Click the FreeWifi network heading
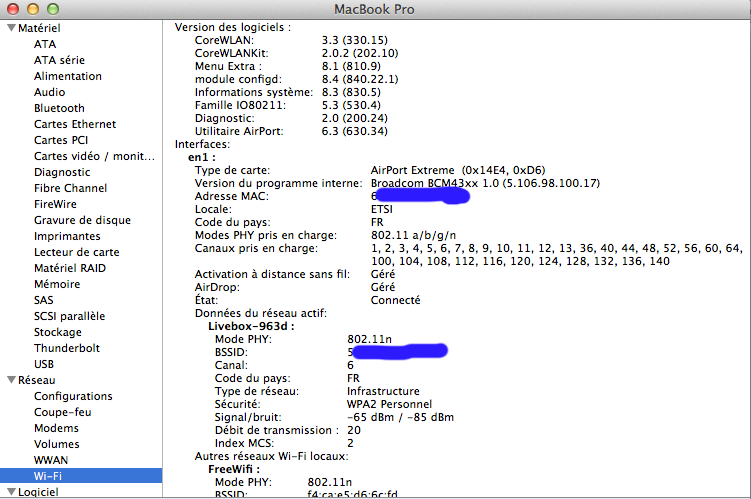The width and height of the screenshot is (751, 499). coord(233,468)
